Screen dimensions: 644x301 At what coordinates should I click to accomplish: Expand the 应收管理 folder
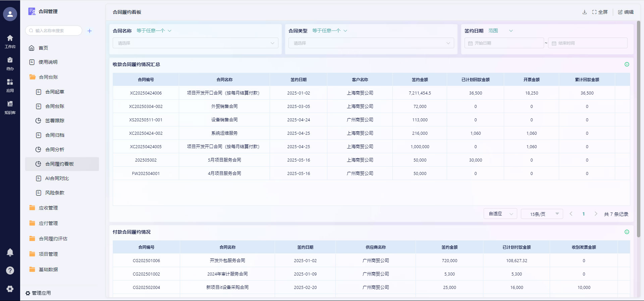coord(48,208)
